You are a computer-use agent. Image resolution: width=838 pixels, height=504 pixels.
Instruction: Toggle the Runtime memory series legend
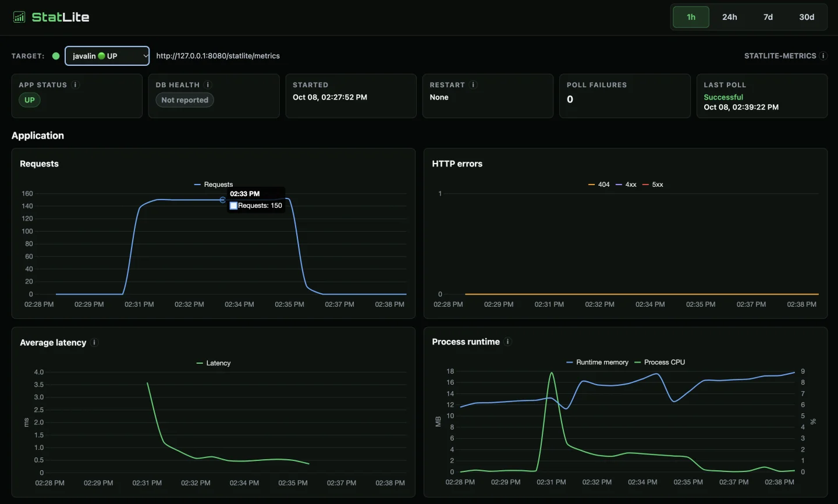pos(598,362)
